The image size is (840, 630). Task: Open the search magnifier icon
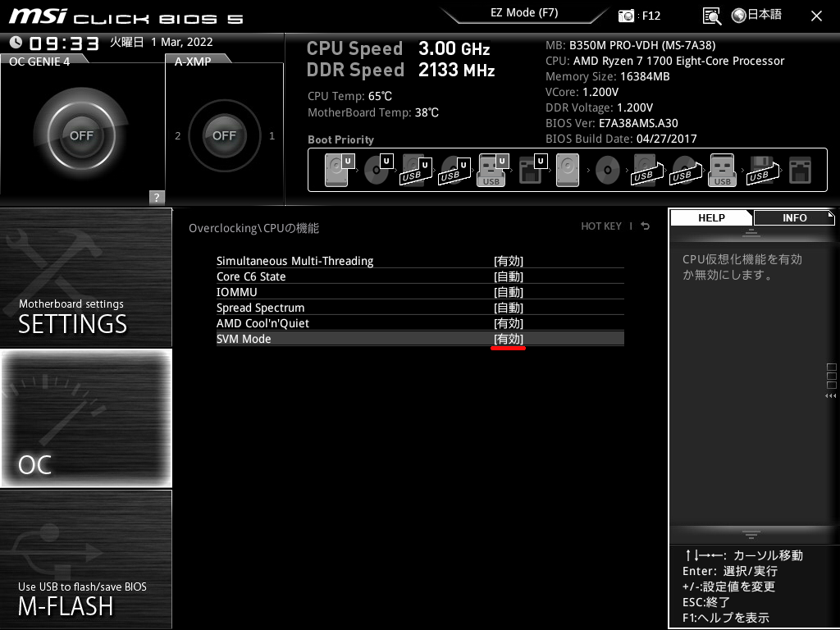tap(712, 15)
